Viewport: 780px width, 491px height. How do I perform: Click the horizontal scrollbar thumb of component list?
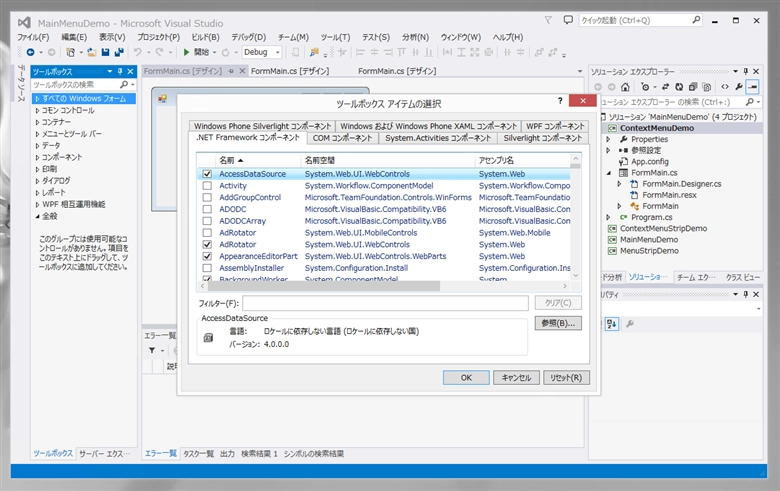pyautogui.click(x=323, y=286)
